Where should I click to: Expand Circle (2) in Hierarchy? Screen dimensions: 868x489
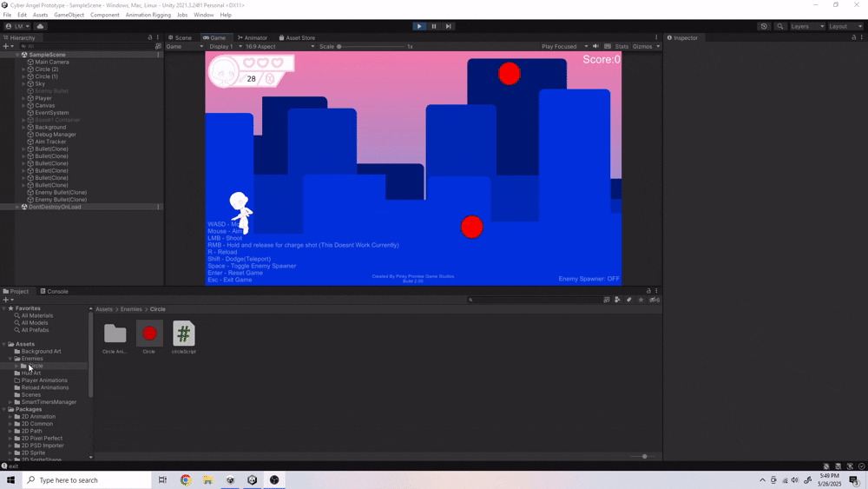pos(23,69)
